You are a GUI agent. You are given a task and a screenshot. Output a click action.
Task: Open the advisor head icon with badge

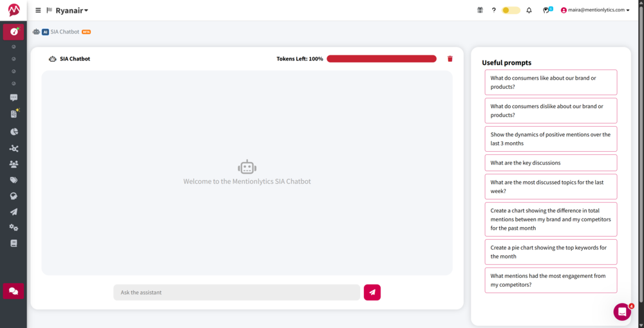pyautogui.click(x=547, y=10)
